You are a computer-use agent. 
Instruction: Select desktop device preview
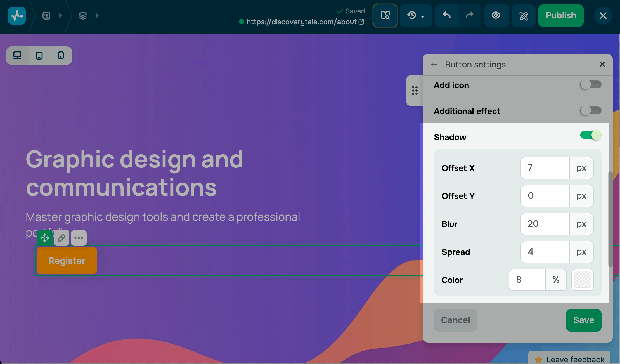pos(17,56)
